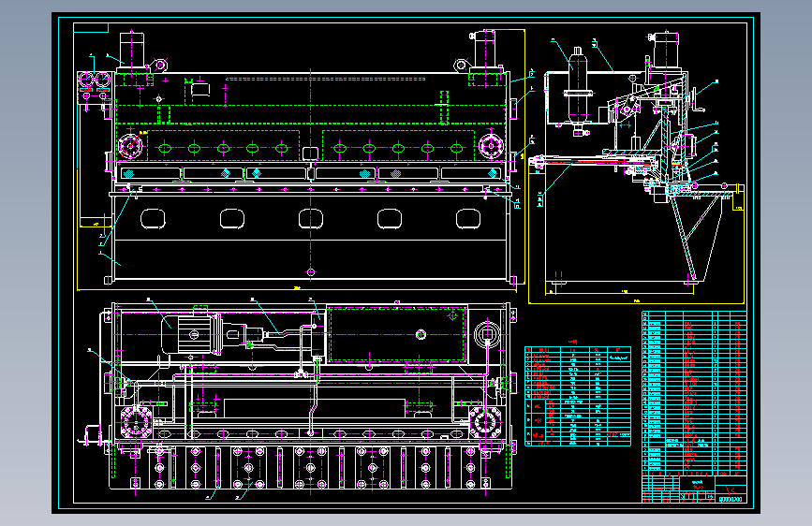Select the accumulator bottle in the side view
This screenshot has height=526, width=812.
578,91
